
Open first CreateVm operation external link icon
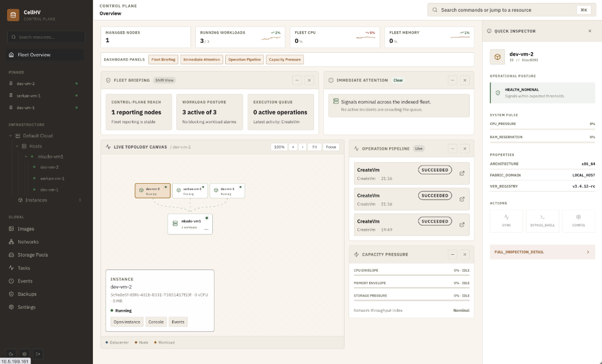pyautogui.click(x=462, y=173)
